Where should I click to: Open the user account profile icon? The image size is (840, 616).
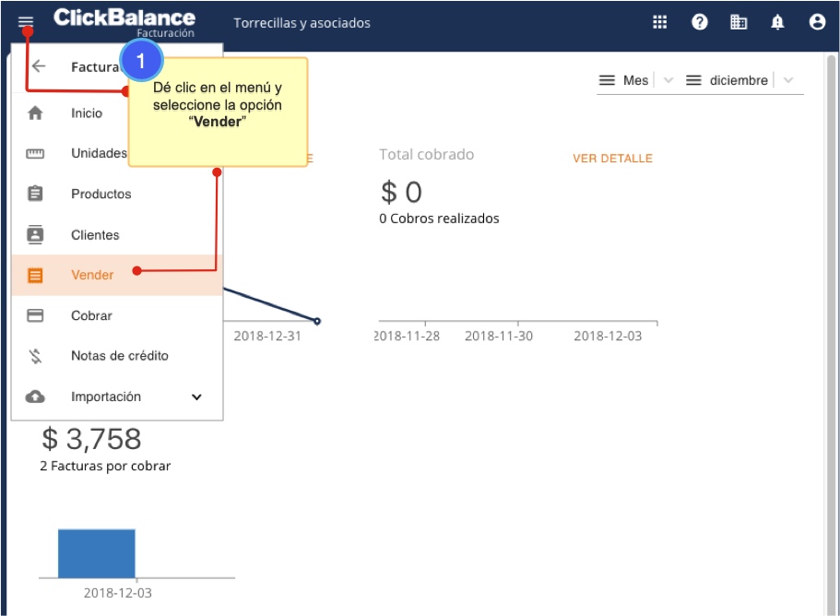coord(817,23)
